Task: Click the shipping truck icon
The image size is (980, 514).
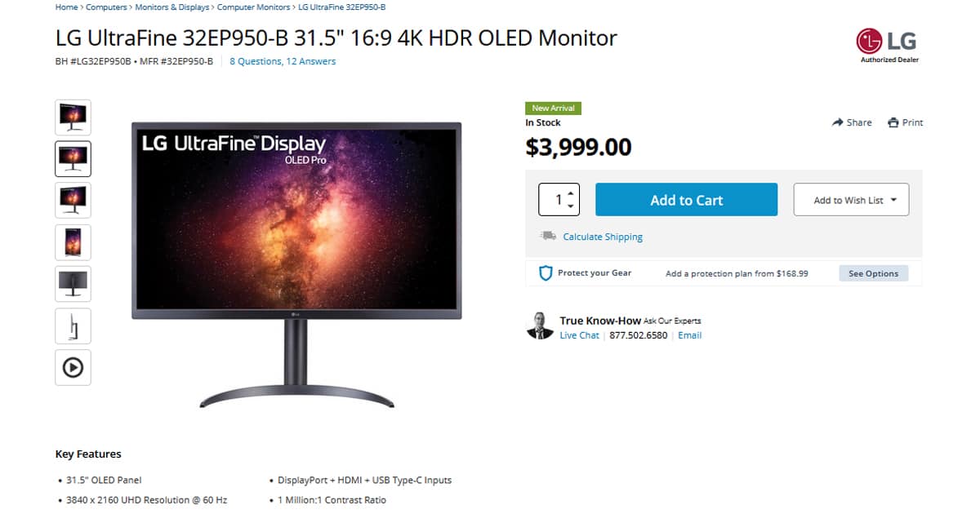Action: point(547,237)
